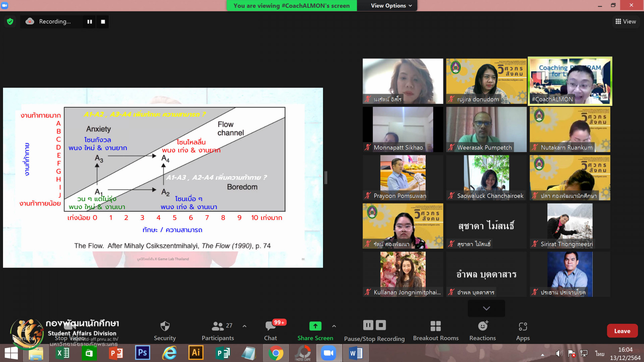
Task: Open the Reactions smiley menu
Action: (482, 330)
